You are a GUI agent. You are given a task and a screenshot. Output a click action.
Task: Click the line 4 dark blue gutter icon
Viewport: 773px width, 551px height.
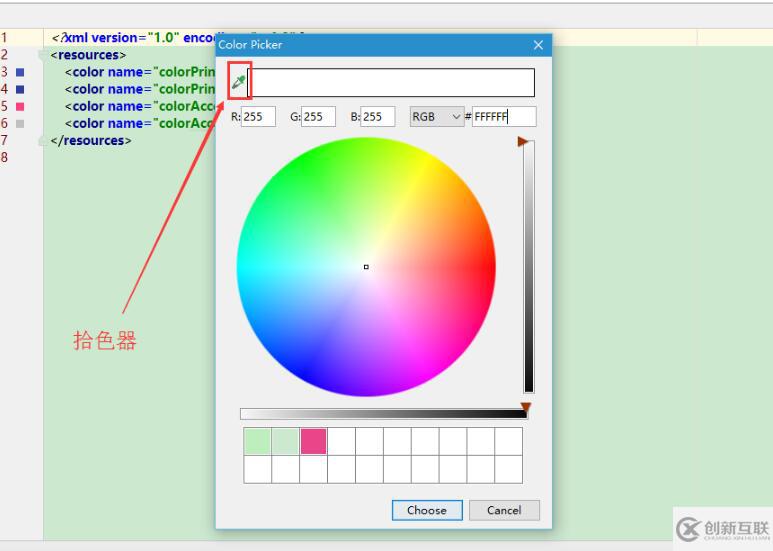[20, 89]
